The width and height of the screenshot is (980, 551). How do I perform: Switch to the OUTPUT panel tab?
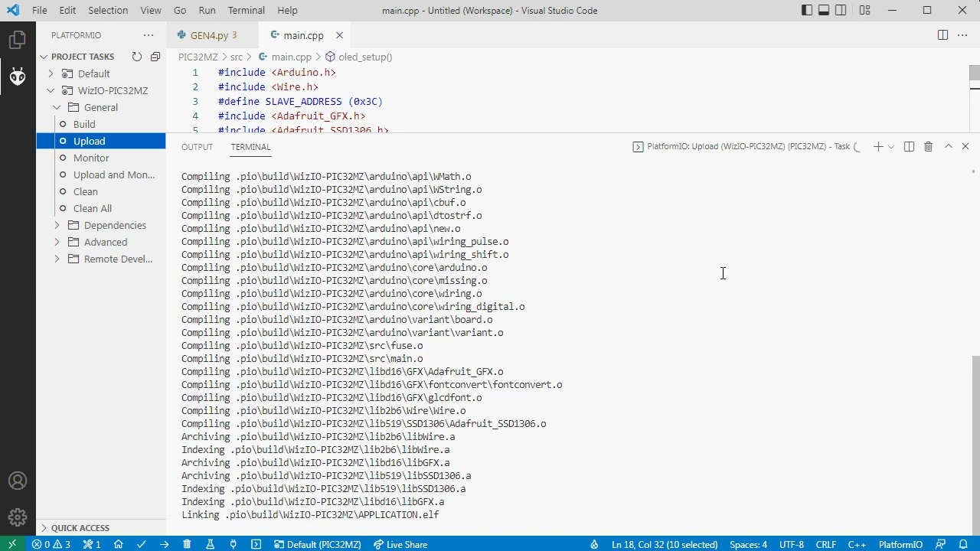tap(197, 147)
